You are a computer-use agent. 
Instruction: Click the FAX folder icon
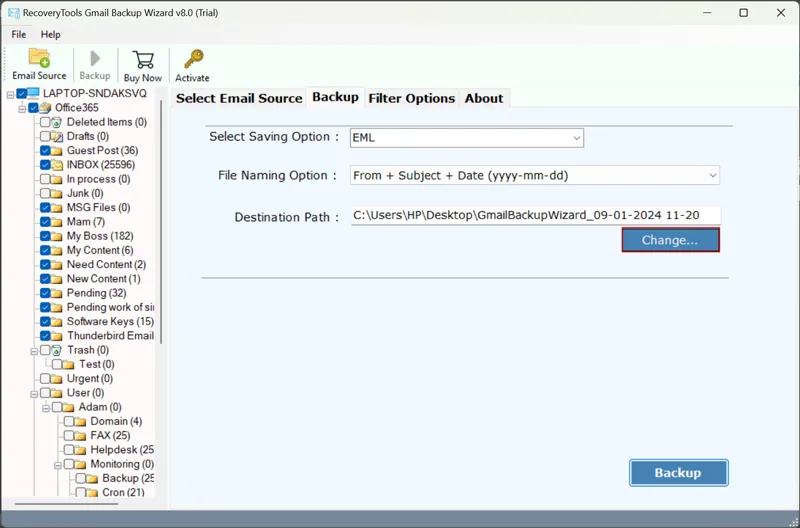point(80,436)
